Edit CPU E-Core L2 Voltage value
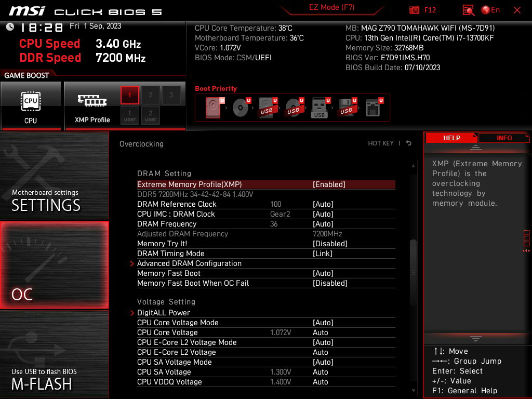Viewport: 532px width, 399px height. click(x=266, y=352)
